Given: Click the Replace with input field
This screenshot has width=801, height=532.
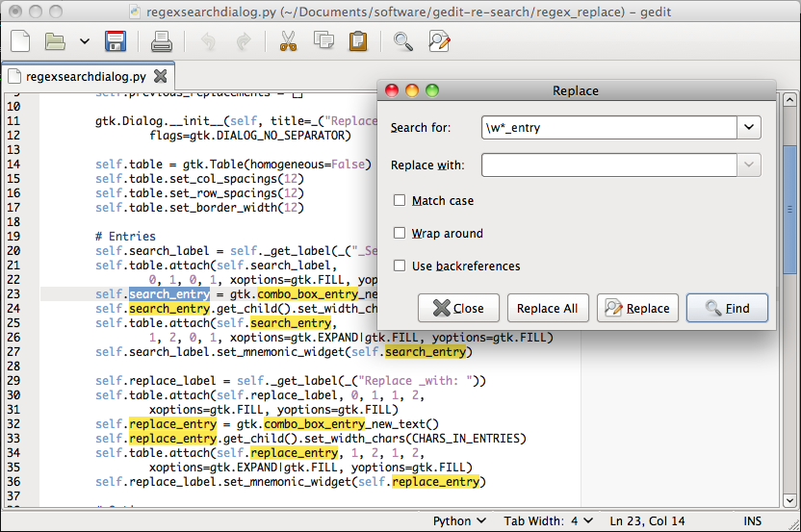Looking at the screenshot, I should (x=608, y=165).
